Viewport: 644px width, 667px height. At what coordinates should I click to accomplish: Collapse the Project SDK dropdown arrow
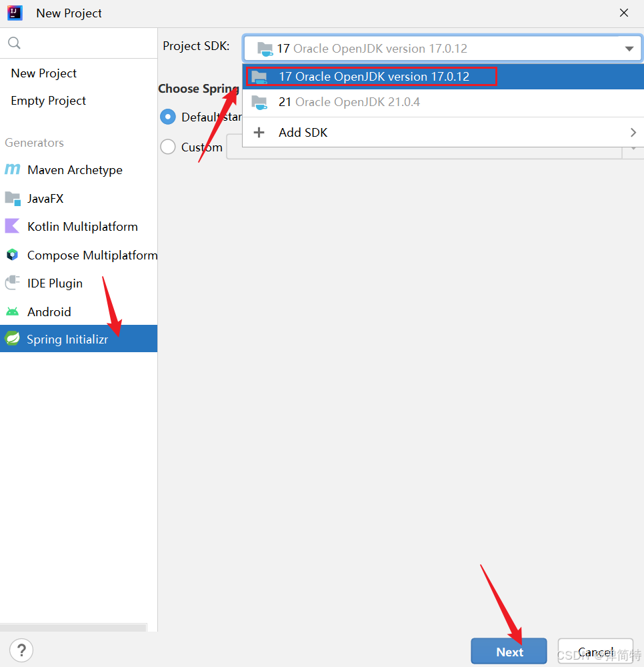pyautogui.click(x=629, y=49)
